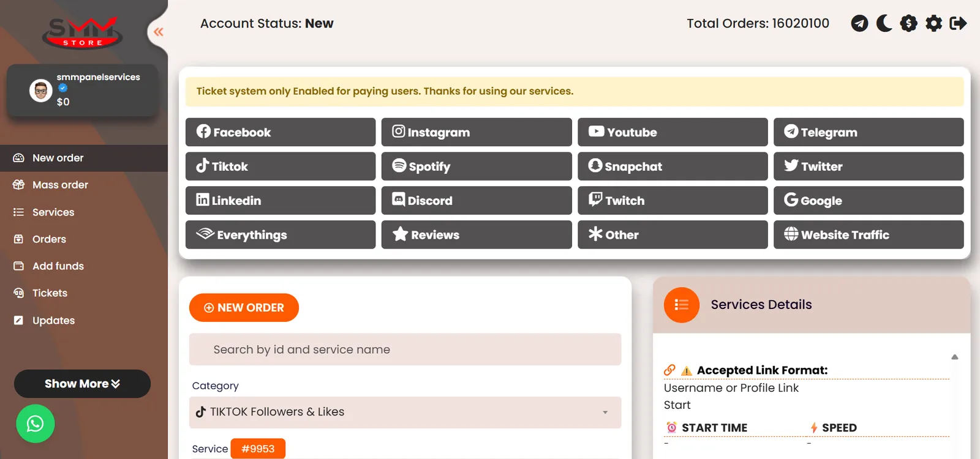Select Google category button
Viewport: 980px width, 459px height.
point(869,201)
